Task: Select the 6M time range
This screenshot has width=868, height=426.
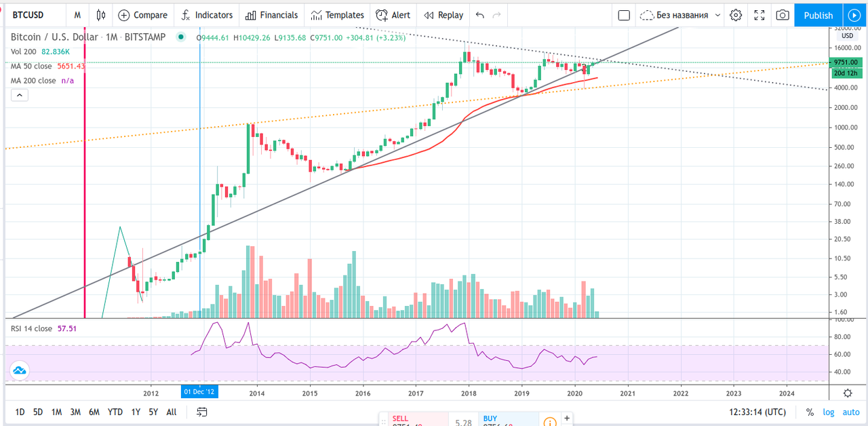Action: 95,412
